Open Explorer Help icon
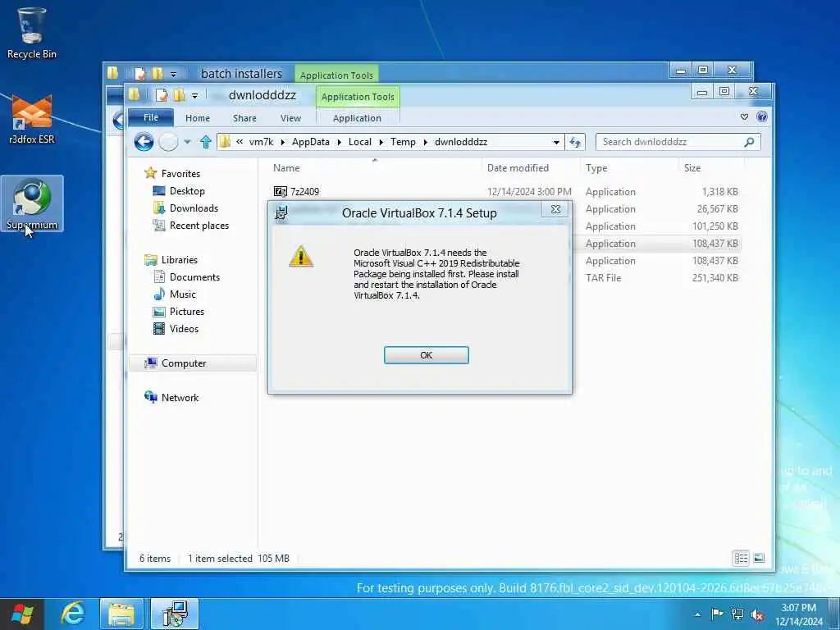The width and height of the screenshot is (840, 630). [762, 116]
